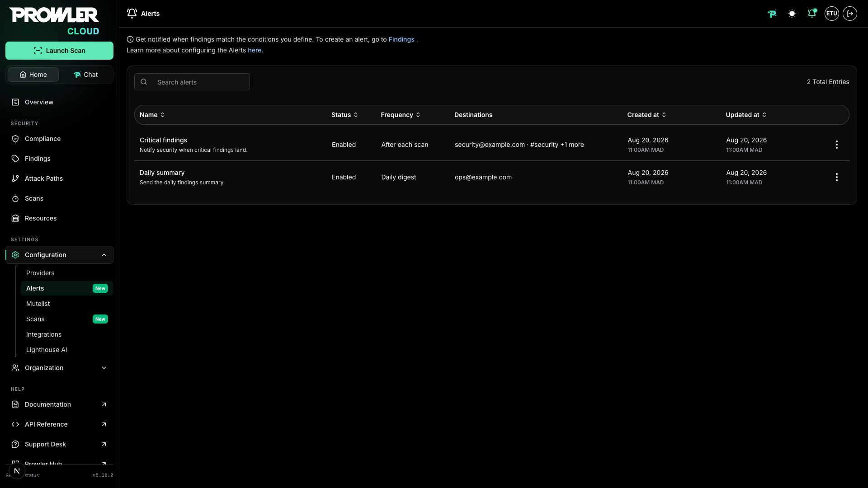Screen dimensions: 868x488
Task: Open Scans under Security section
Action: click(x=59, y=198)
